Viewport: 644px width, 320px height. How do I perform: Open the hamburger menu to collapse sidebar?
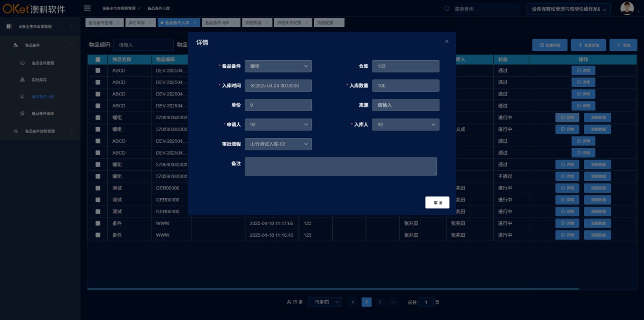pos(86,8)
